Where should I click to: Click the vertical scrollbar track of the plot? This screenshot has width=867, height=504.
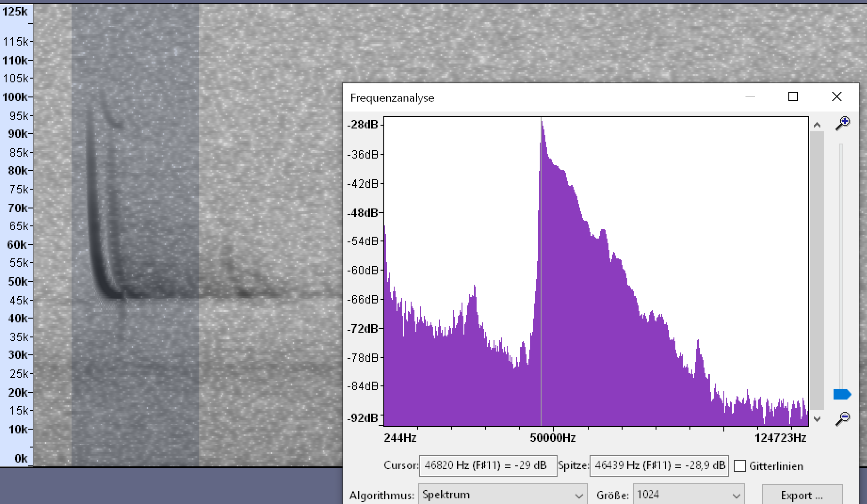[x=817, y=271]
